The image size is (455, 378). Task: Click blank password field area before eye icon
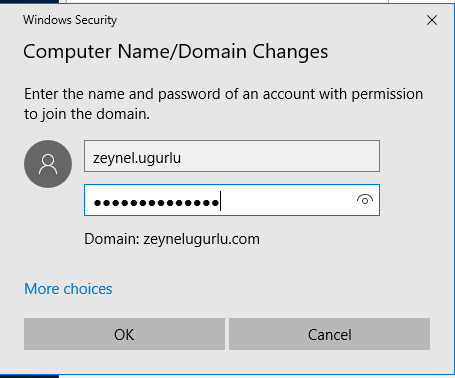pyautogui.click(x=287, y=200)
